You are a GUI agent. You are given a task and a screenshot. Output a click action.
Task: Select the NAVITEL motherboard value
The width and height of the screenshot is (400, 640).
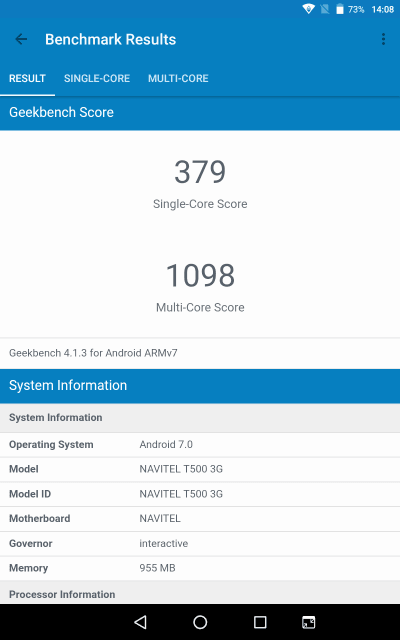tap(160, 518)
